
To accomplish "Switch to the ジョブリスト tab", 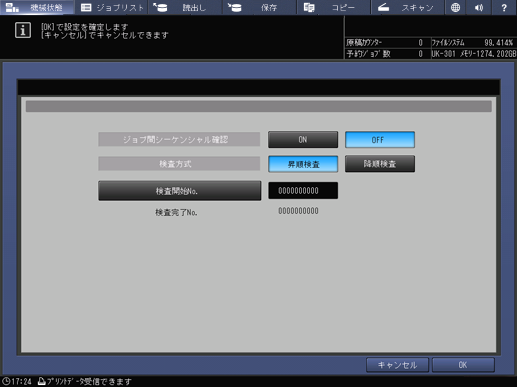I will click(112, 7).
